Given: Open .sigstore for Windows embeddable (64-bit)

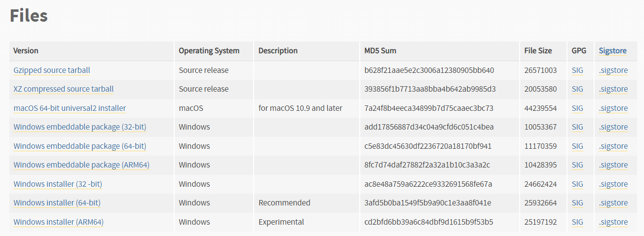Looking at the screenshot, I should [613, 146].
